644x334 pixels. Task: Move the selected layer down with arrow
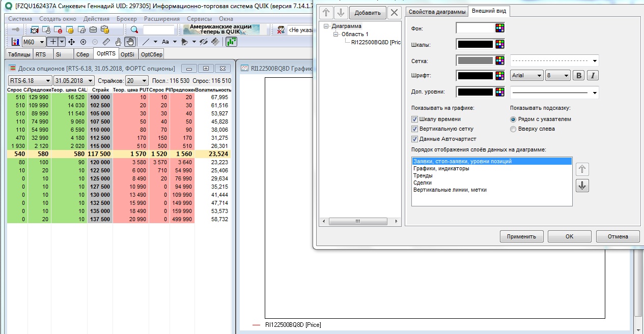(583, 186)
